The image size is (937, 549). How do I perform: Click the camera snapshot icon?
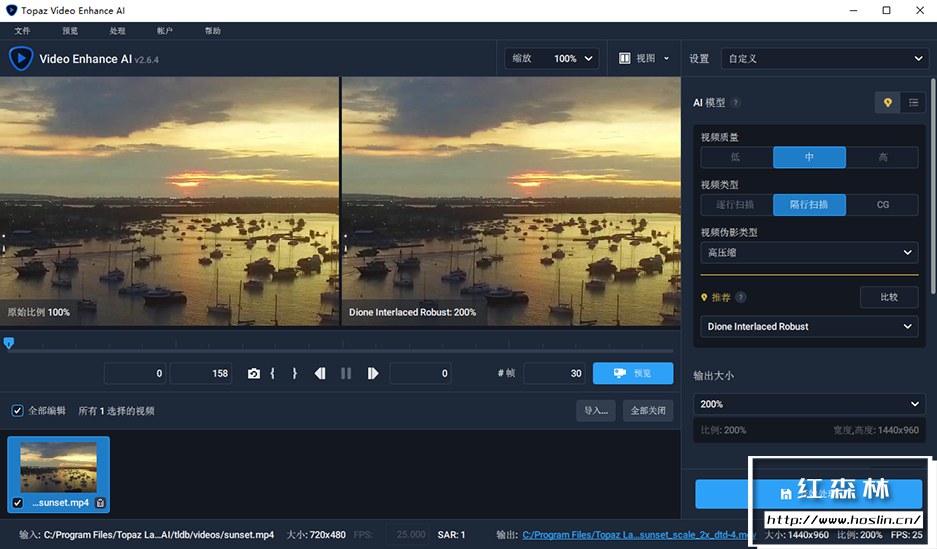coord(254,373)
